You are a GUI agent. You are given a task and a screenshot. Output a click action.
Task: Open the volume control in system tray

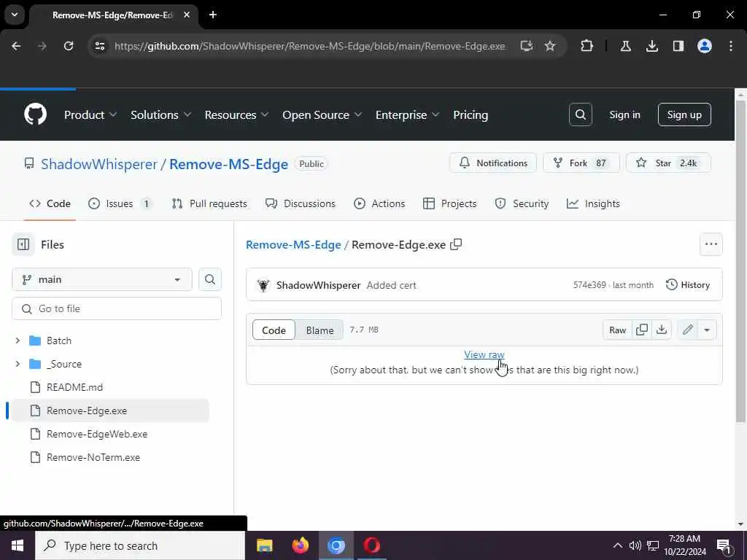635,545
